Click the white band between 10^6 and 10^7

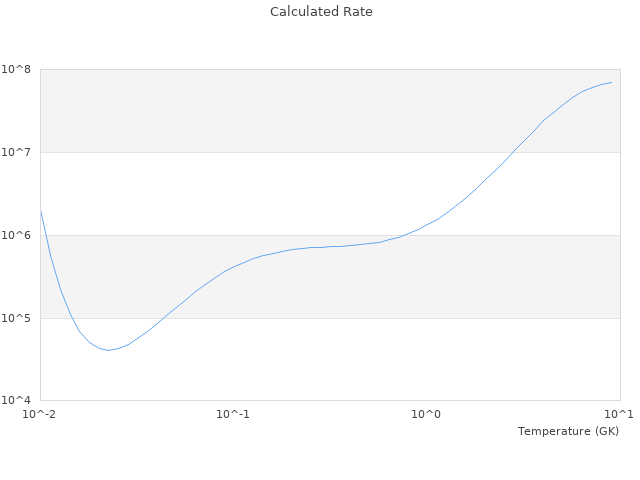pyautogui.click(x=250, y=193)
